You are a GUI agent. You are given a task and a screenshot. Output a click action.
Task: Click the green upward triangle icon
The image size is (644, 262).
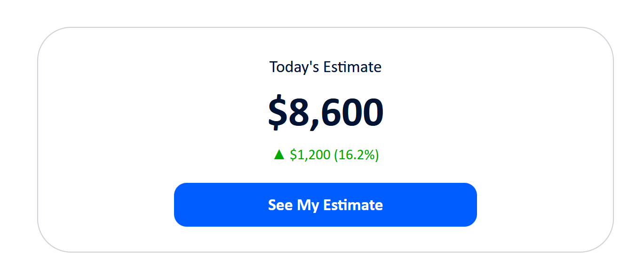point(279,155)
